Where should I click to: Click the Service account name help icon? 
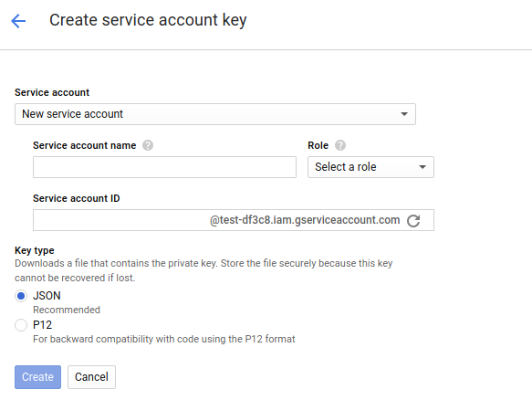[148, 145]
